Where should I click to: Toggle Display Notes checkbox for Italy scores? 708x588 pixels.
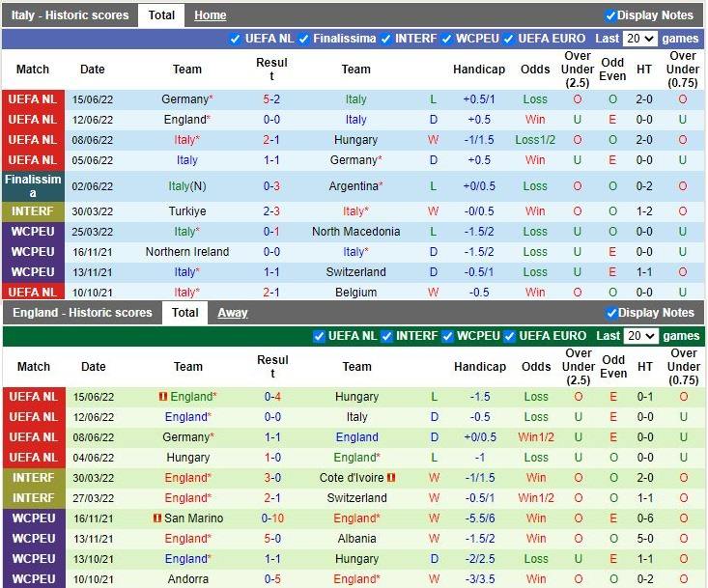coord(610,15)
